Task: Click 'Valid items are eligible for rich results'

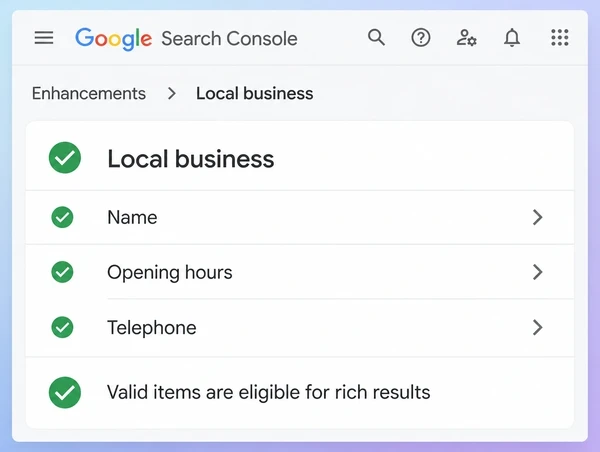Action: coord(269,393)
